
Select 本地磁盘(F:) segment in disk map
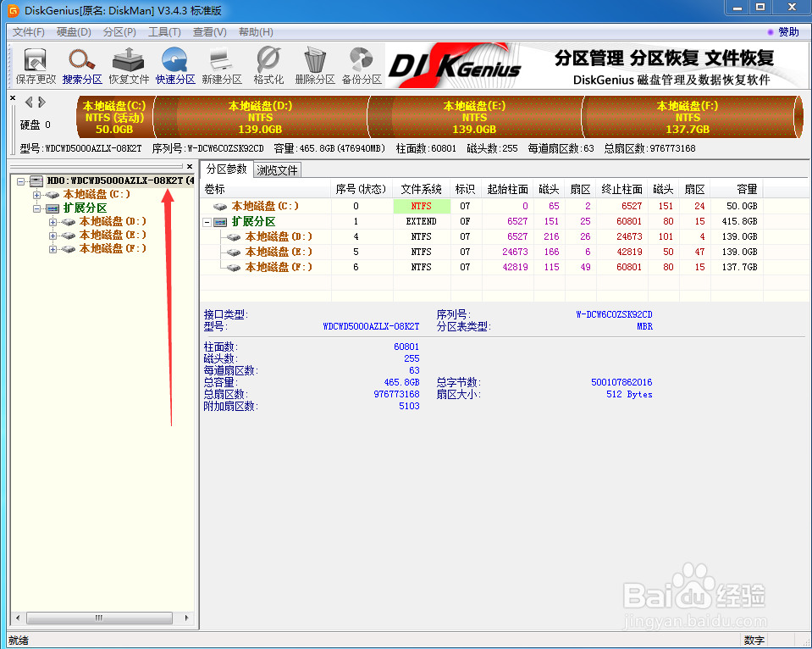[688, 117]
